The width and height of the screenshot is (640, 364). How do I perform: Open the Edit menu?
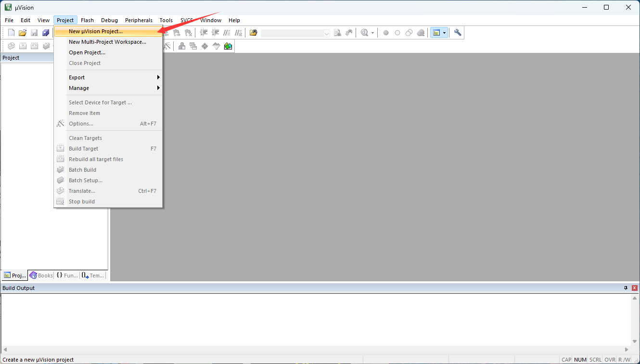click(26, 20)
